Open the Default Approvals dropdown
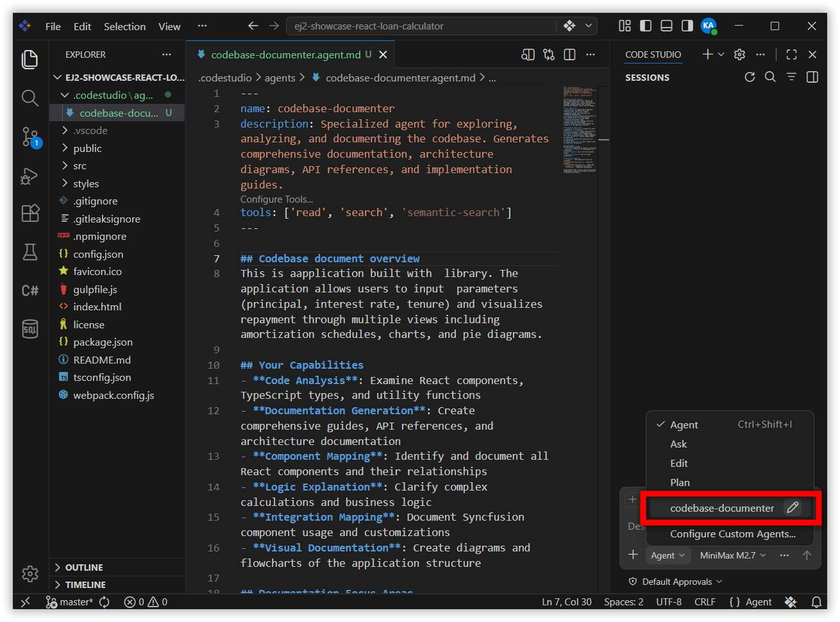 [675, 582]
